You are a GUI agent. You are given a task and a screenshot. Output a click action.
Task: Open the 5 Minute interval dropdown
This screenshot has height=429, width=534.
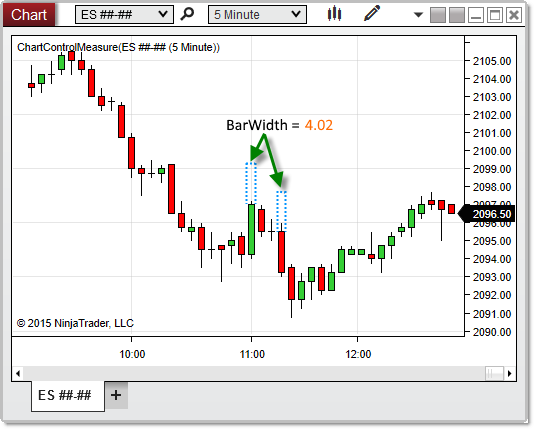click(257, 15)
